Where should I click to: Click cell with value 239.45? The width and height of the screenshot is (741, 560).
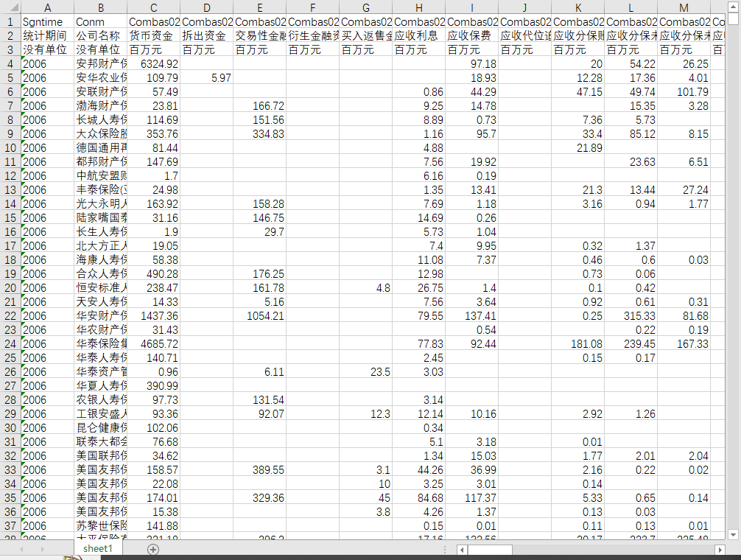(x=631, y=344)
